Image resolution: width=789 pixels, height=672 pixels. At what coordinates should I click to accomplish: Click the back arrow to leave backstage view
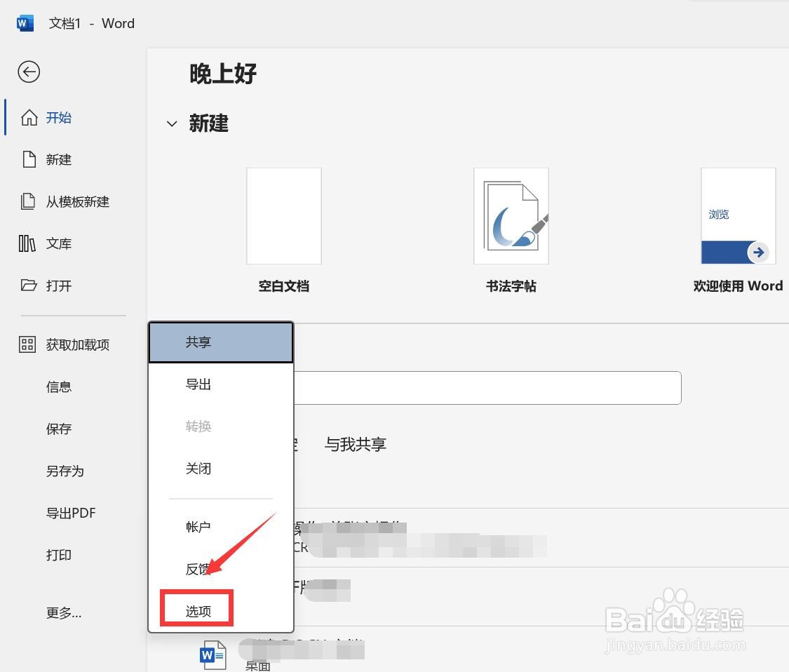[28, 72]
